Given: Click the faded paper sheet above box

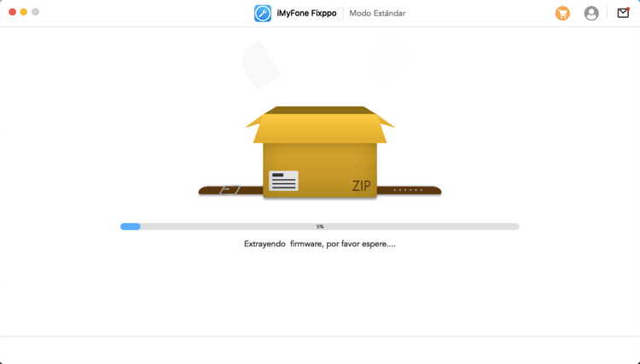Looking at the screenshot, I should 260,64.
